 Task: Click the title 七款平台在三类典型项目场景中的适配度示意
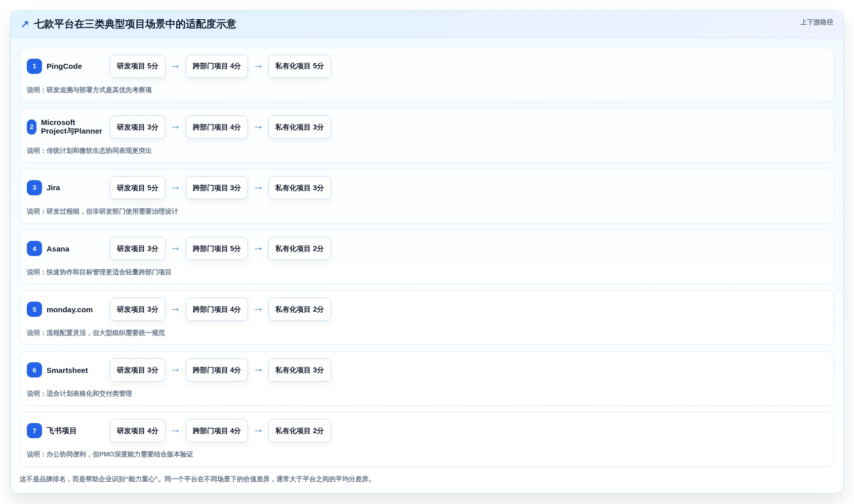[135, 24]
